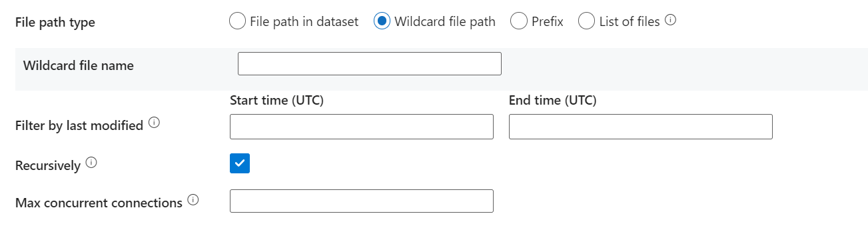Uncheck the Recursively checkbox
Screen dimensions: 868x240
coord(240,163)
